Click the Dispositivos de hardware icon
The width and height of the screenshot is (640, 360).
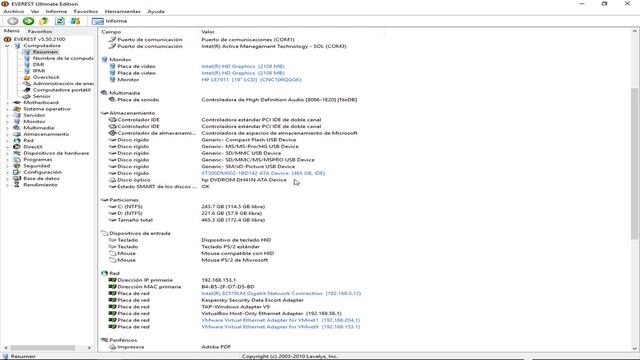pyautogui.click(x=17, y=153)
